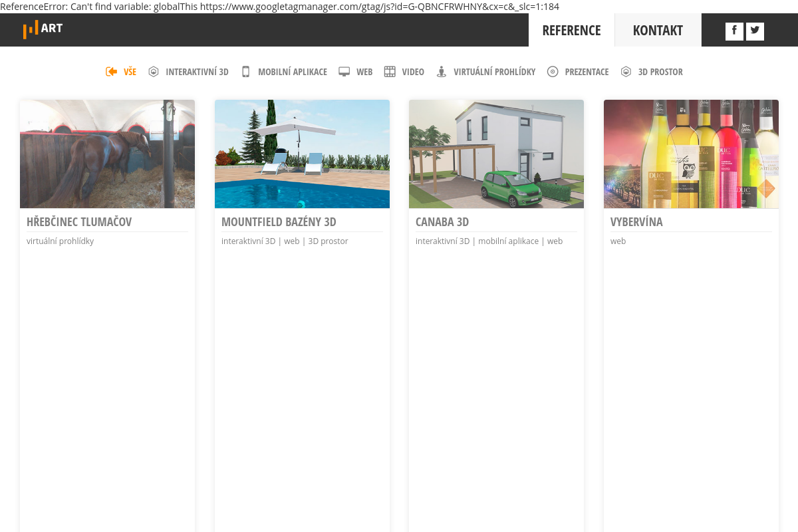Select the VŠE filter
The height and width of the screenshot is (532, 798).
click(x=130, y=72)
